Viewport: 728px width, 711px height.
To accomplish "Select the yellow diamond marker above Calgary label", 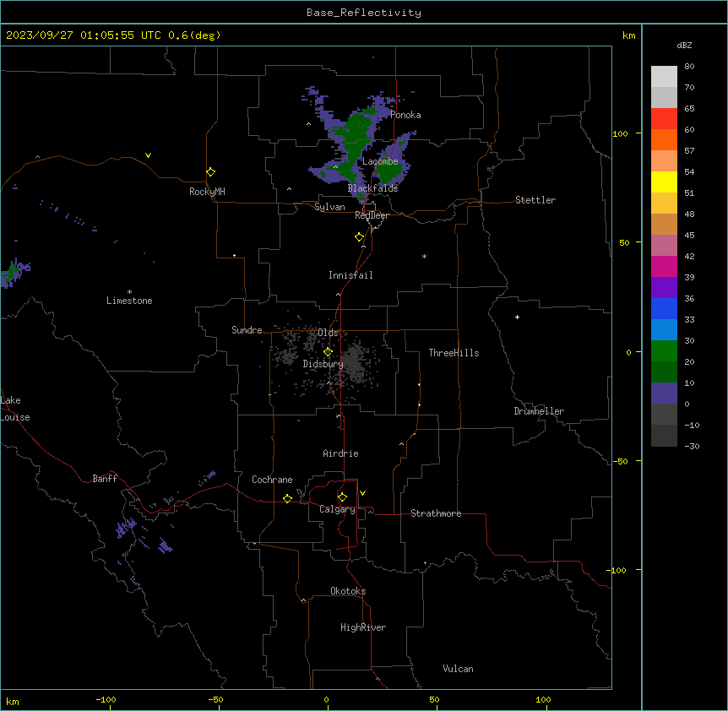I will click(x=342, y=497).
